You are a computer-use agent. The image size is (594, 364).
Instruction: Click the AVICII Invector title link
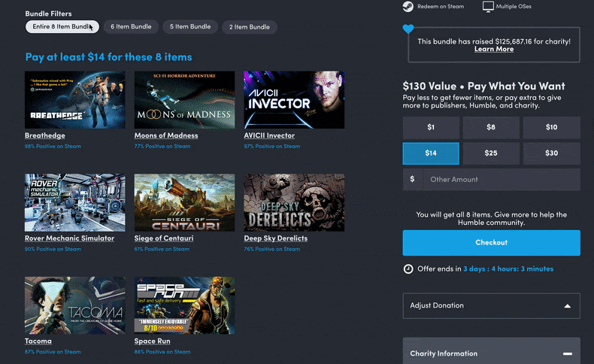[269, 135]
